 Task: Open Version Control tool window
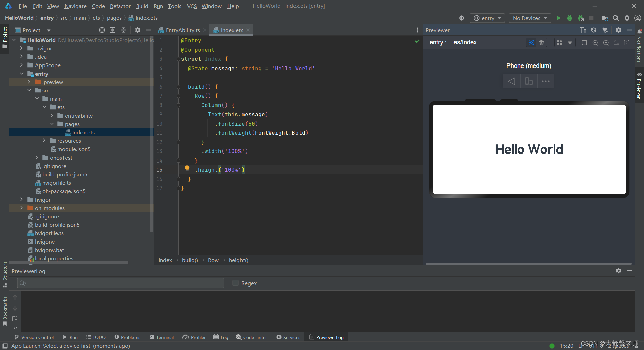point(34,337)
